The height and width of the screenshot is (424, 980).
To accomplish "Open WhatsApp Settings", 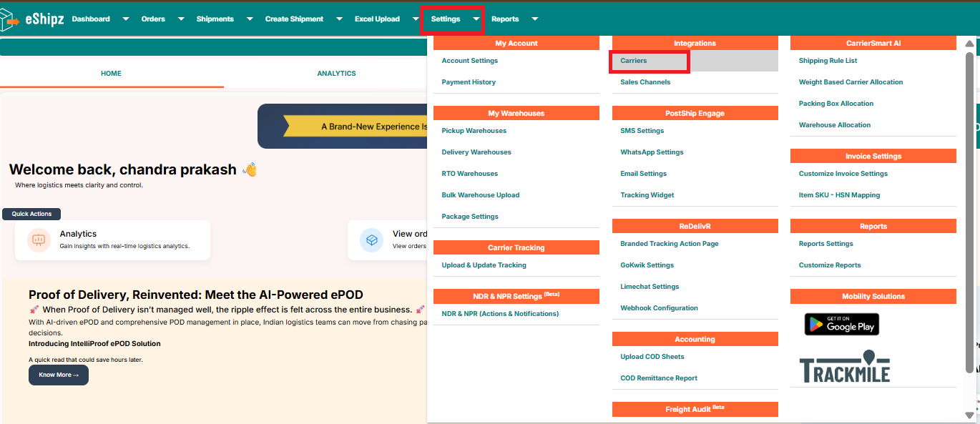I will (x=652, y=152).
